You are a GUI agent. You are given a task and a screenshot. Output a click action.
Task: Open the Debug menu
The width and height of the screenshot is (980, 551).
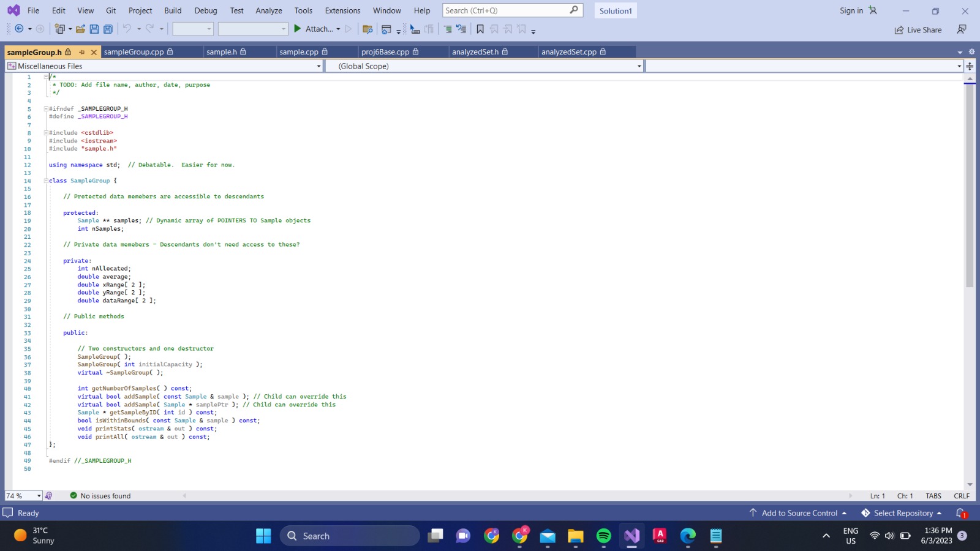pyautogui.click(x=206, y=10)
